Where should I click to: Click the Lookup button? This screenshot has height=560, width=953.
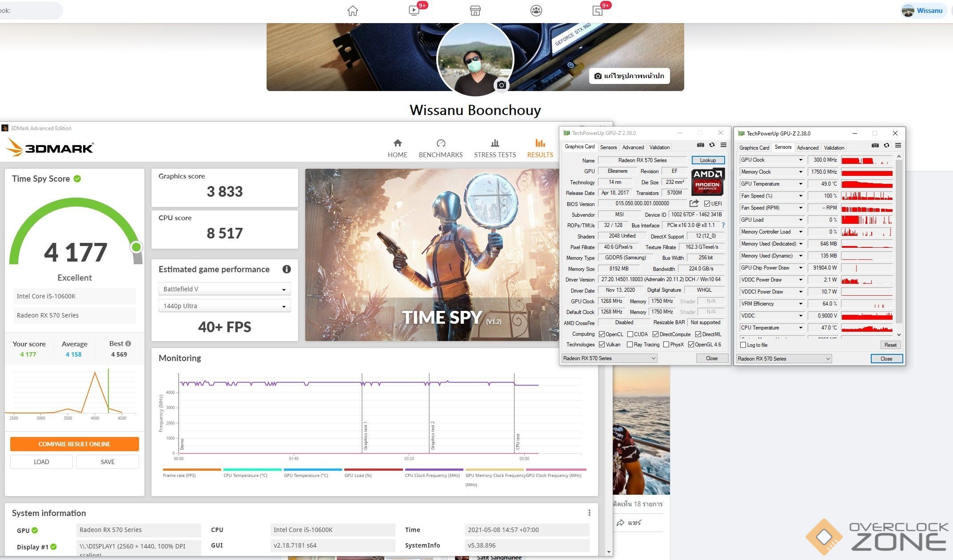pos(708,160)
